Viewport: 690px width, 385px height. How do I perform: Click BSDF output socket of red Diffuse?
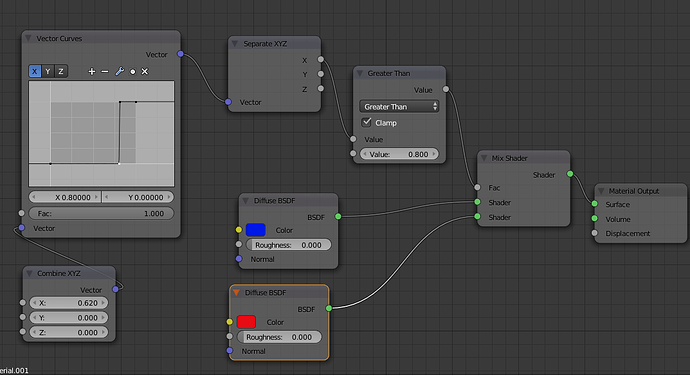click(329, 308)
